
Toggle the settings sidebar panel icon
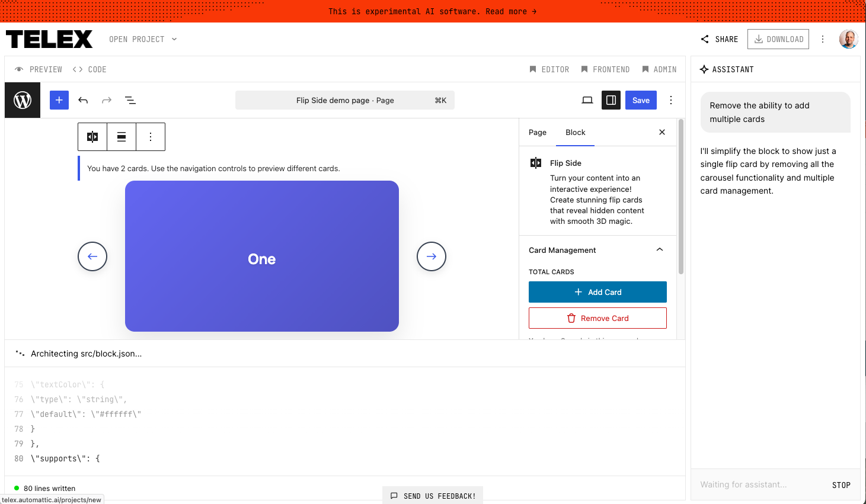(611, 100)
